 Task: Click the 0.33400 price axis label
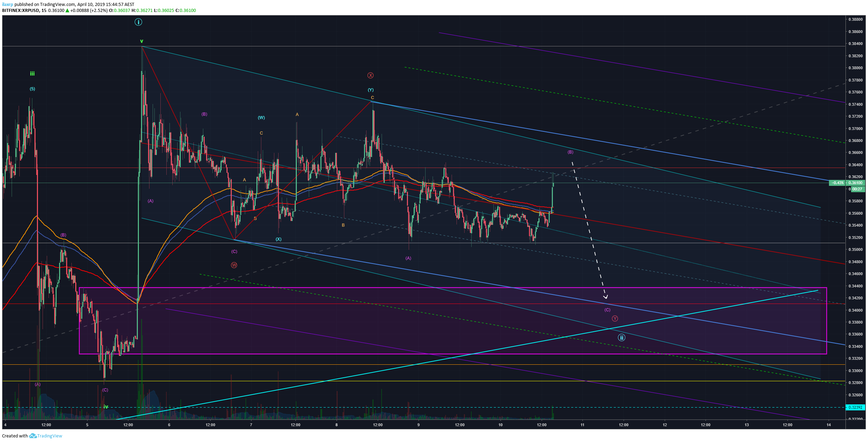(x=856, y=346)
